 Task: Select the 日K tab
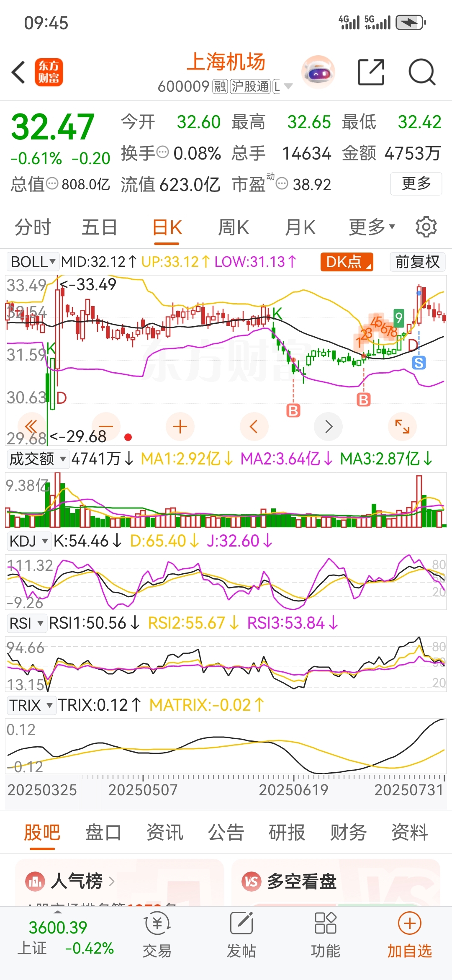pyautogui.click(x=167, y=228)
